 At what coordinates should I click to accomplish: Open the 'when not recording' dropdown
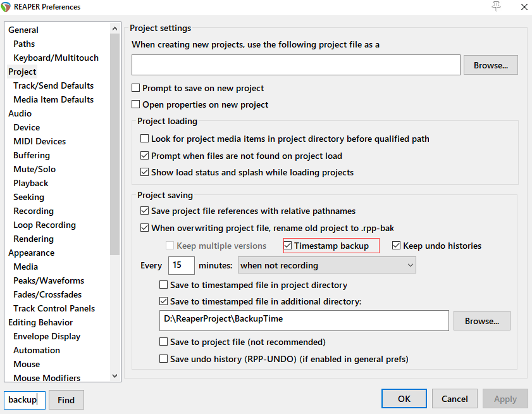[x=326, y=265]
